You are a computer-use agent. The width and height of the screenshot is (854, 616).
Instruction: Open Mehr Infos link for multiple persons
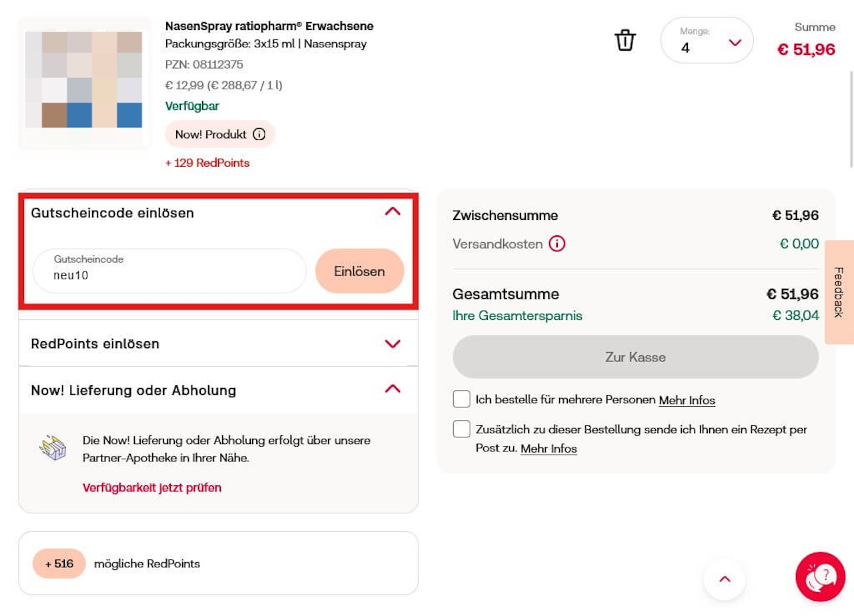(x=687, y=401)
